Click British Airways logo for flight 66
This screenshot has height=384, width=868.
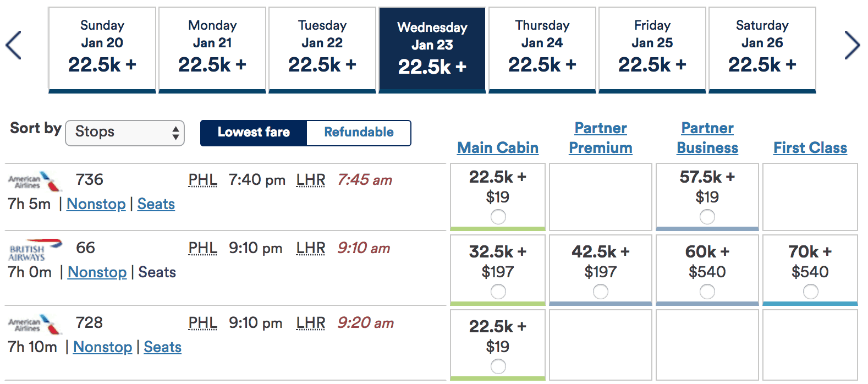tap(35, 249)
